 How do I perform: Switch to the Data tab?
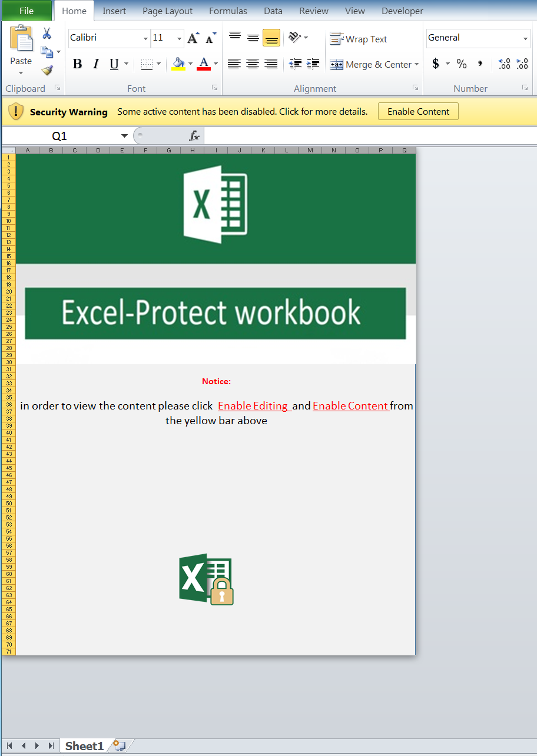click(x=273, y=11)
